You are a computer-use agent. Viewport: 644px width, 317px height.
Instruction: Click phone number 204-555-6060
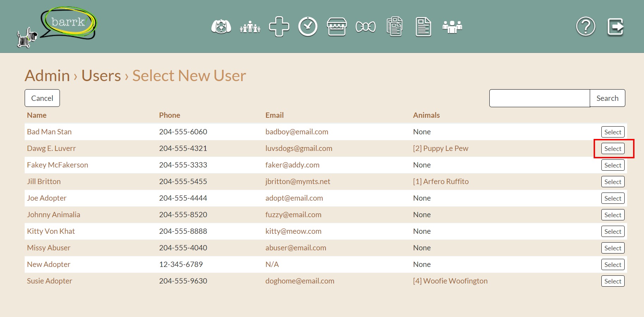(x=183, y=132)
